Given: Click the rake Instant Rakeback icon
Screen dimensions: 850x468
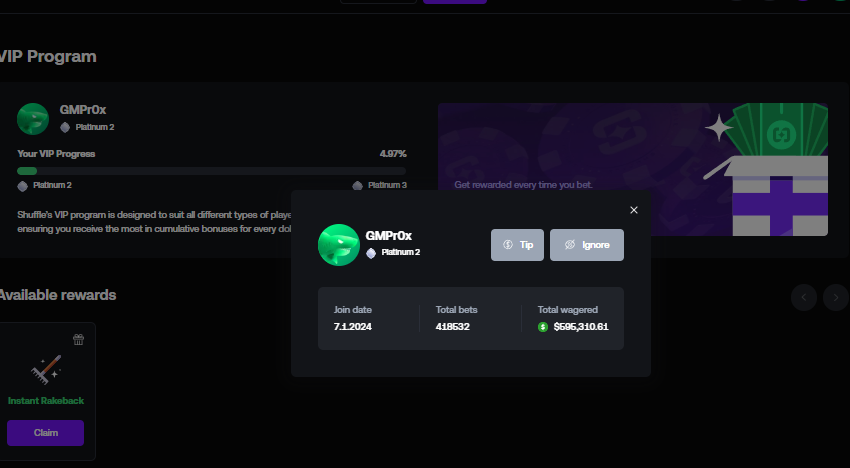Looking at the screenshot, I should click(x=46, y=369).
